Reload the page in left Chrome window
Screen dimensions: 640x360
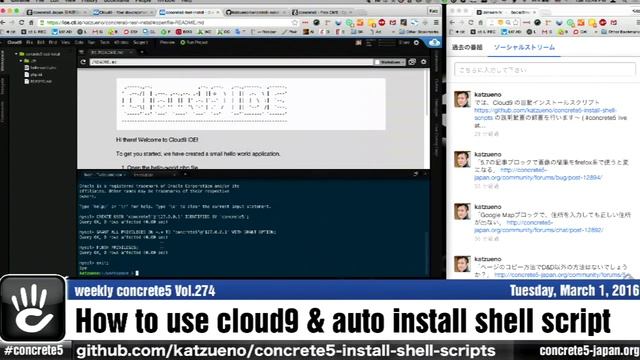pos(21,22)
